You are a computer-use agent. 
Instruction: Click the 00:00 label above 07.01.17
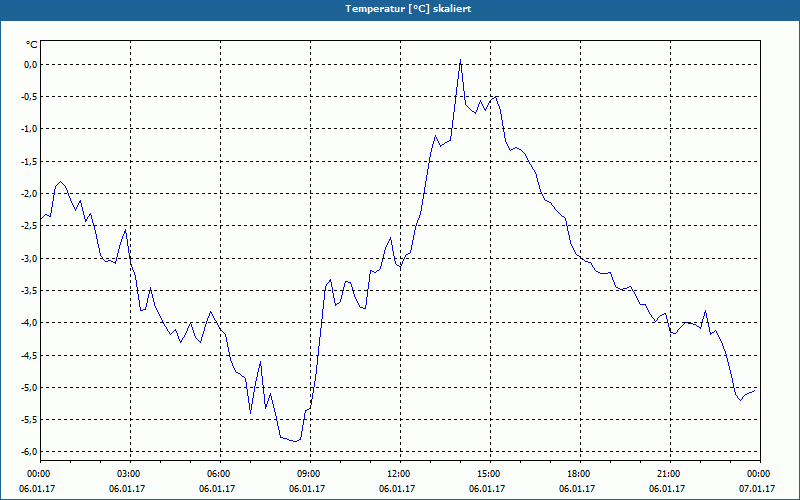[x=760, y=474]
